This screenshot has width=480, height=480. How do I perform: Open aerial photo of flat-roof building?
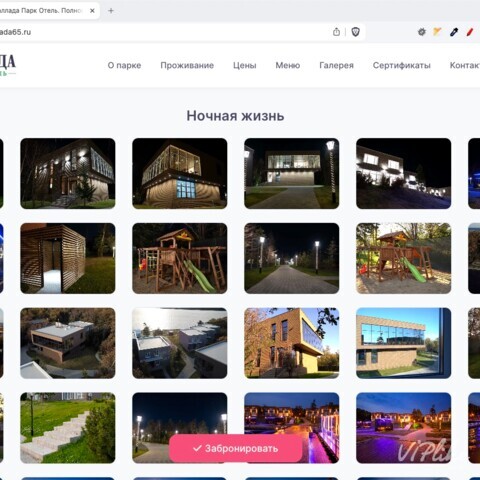tap(68, 343)
